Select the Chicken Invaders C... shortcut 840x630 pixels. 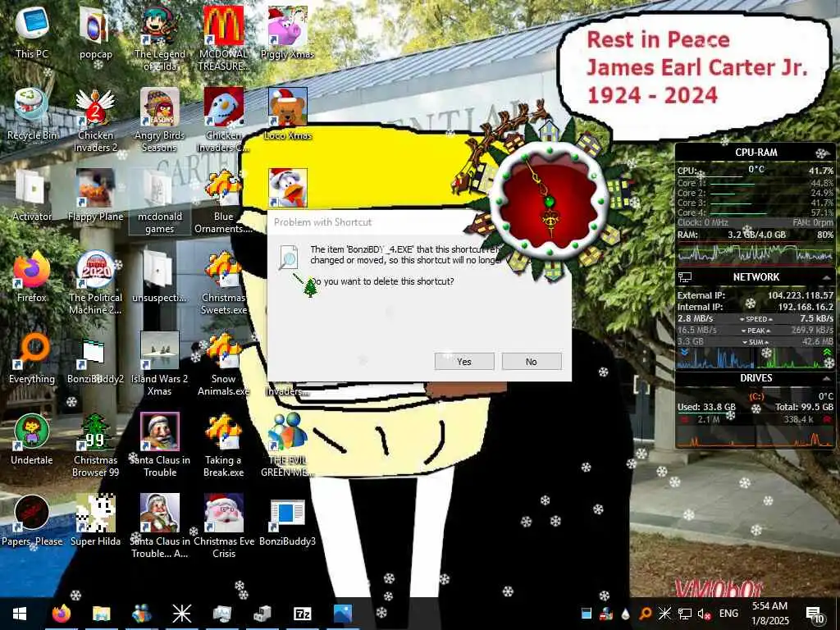(x=223, y=119)
